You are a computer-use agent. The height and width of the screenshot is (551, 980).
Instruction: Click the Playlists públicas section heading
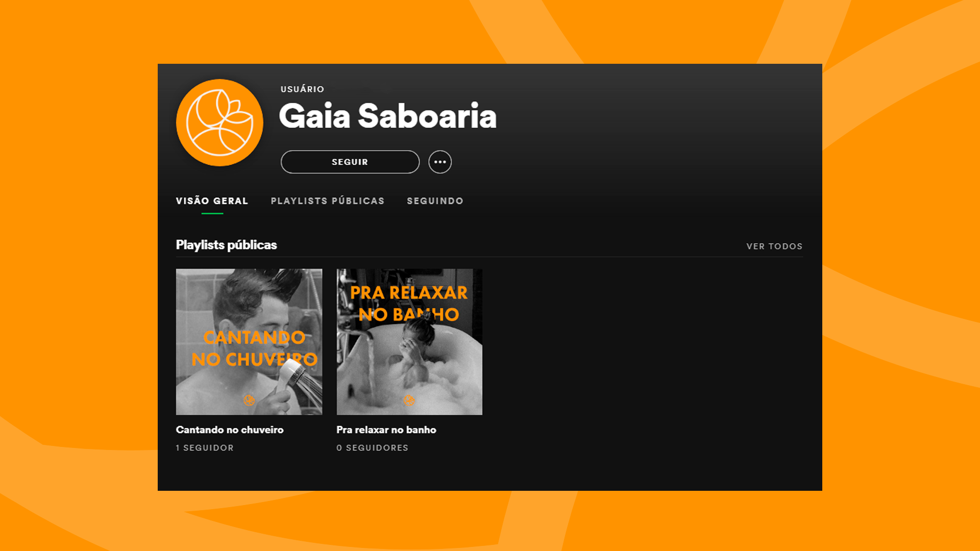click(226, 245)
